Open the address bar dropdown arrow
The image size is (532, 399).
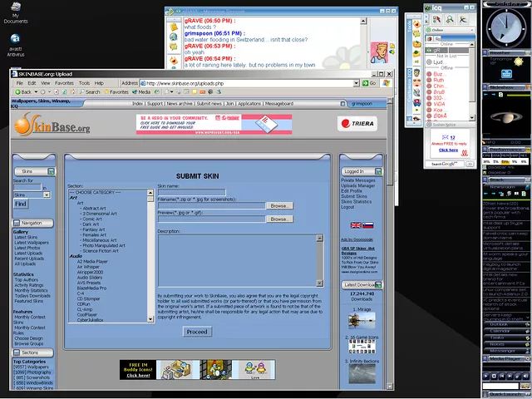(356, 83)
